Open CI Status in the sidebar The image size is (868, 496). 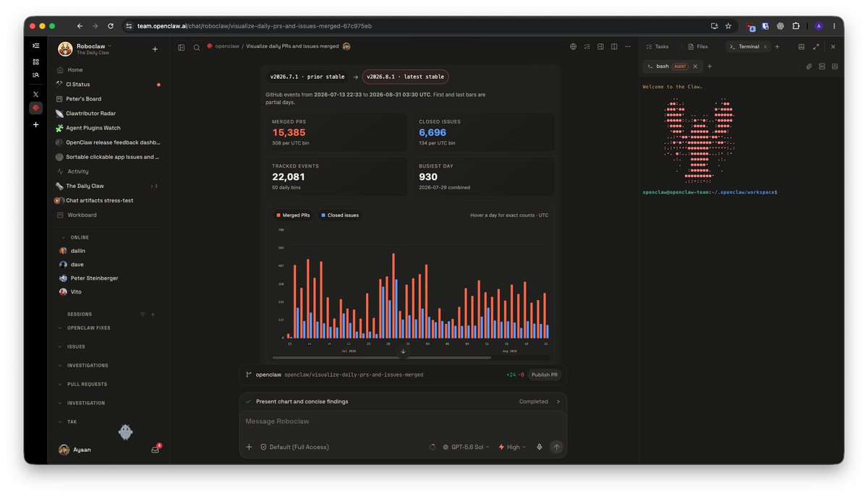pos(109,85)
